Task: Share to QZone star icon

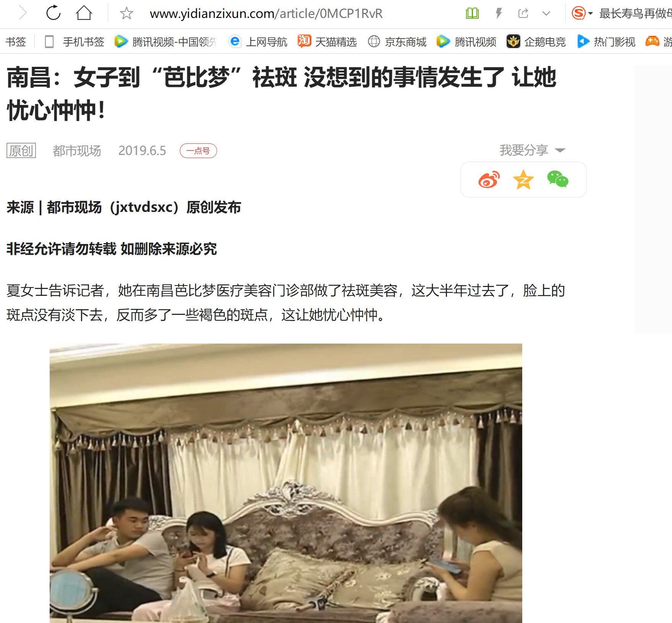Action: (x=523, y=179)
